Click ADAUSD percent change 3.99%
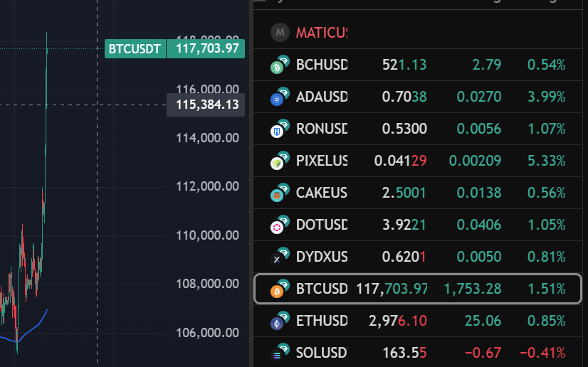The height and width of the screenshot is (367, 588). pos(547,97)
